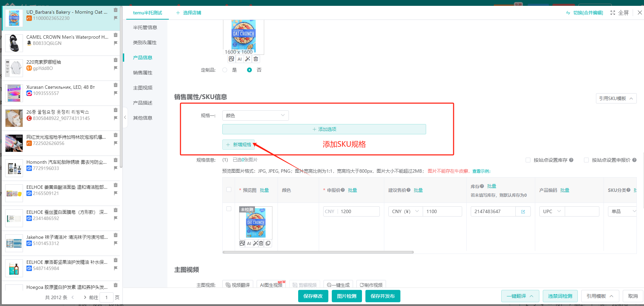Go to 类别&属性 section
Viewport: 644px width, 306px height.
(x=145, y=42)
